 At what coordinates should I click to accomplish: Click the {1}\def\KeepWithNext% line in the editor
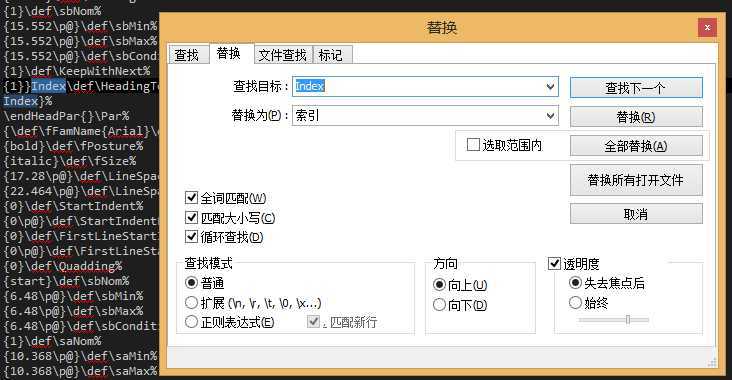[77, 71]
